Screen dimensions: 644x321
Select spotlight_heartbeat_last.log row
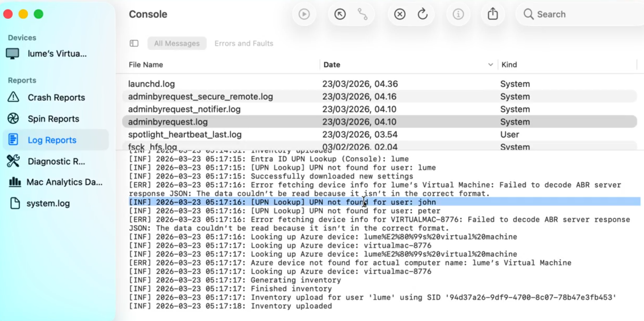[x=379, y=134]
